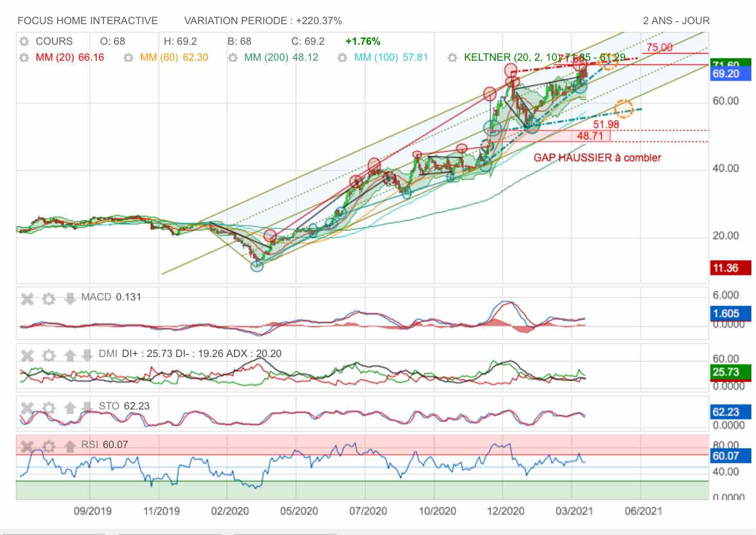
Task: Click the MM (200) 48.12 label
Action: [281, 58]
